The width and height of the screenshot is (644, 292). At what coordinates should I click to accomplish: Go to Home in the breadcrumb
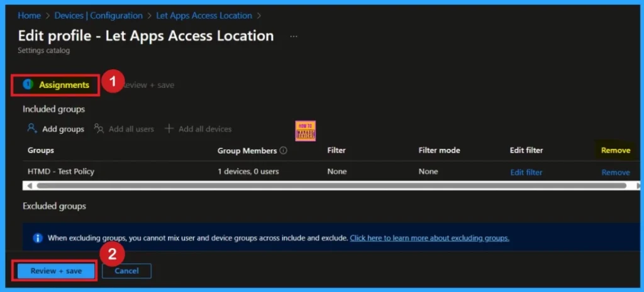click(29, 15)
